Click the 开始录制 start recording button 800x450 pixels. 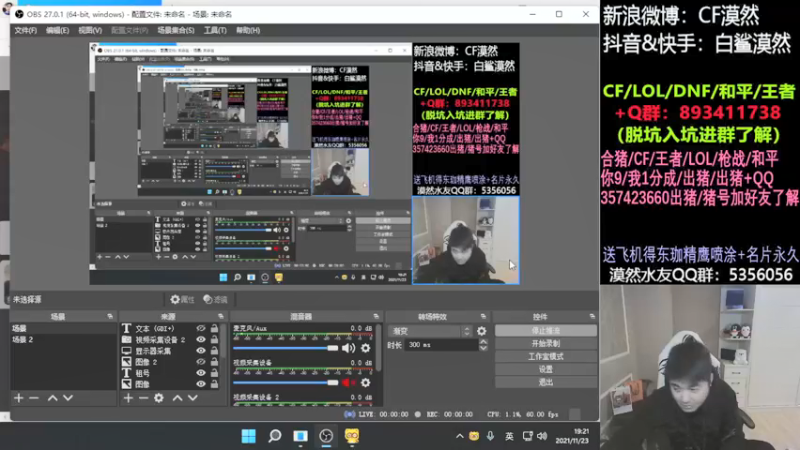coord(545,344)
